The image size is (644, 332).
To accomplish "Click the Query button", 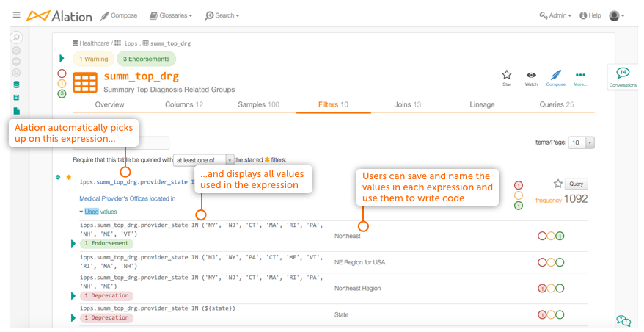I will [576, 184].
